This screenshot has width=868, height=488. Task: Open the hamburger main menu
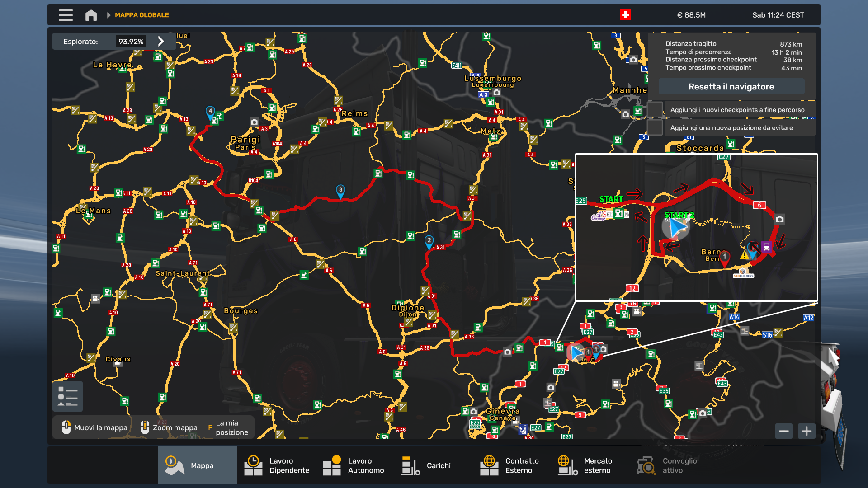66,15
